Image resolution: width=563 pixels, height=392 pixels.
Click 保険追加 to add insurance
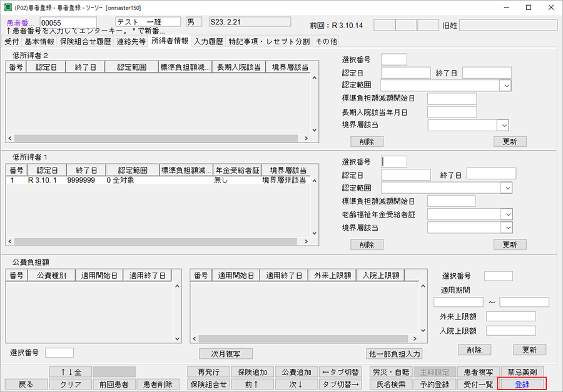pos(253,371)
